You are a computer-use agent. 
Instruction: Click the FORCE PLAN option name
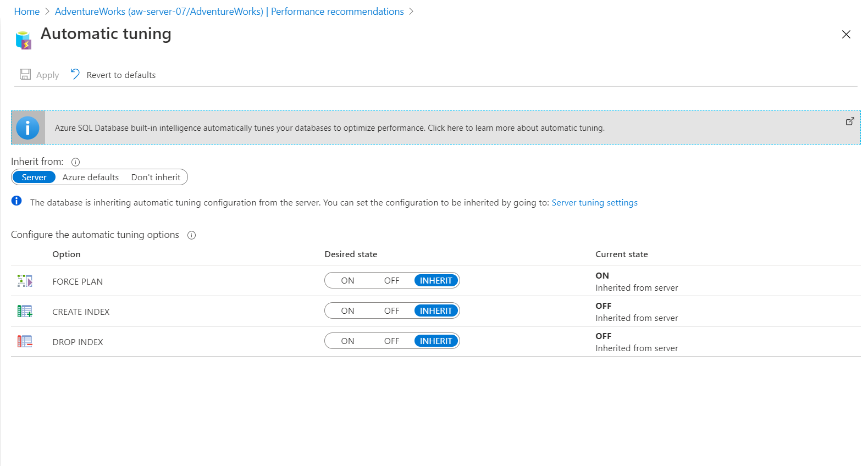pyautogui.click(x=78, y=281)
